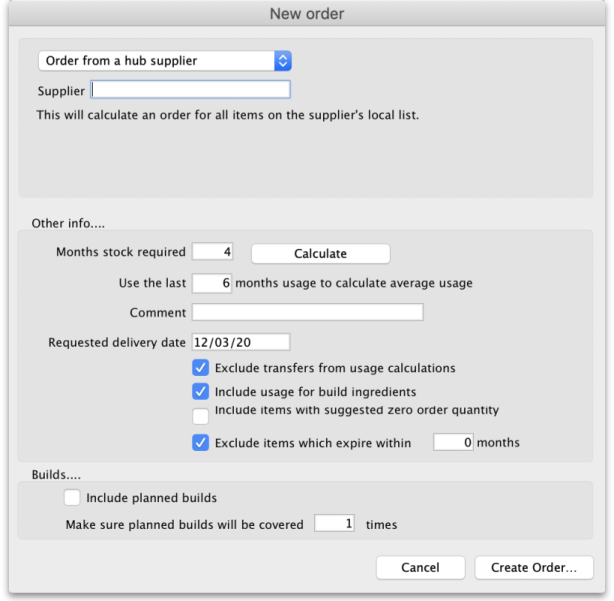This screenshot has width=614, height=601.
Task: Click the 'Builds....' section heading
Action: (x=50, y=473)
